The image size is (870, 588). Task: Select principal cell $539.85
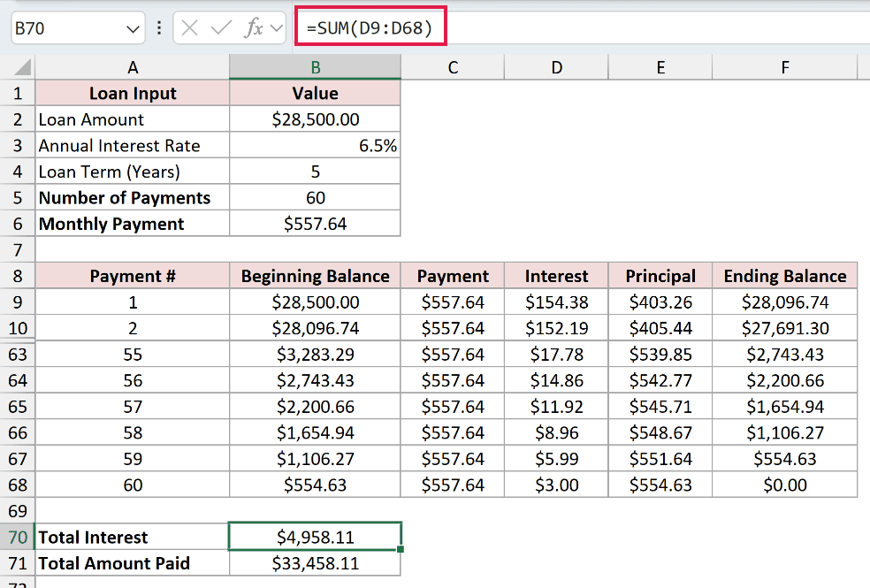click(x=660, y=354)
